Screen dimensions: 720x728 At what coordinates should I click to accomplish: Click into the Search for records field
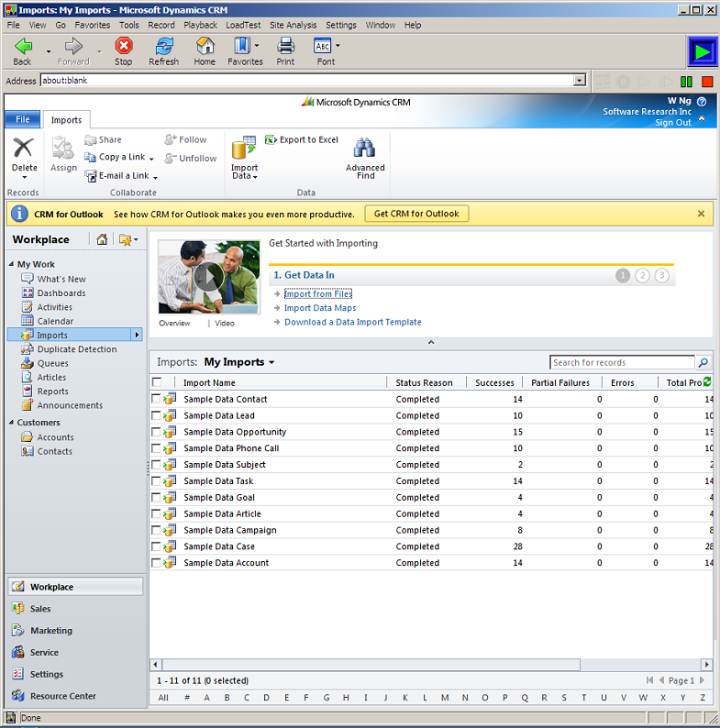[622, 362]
